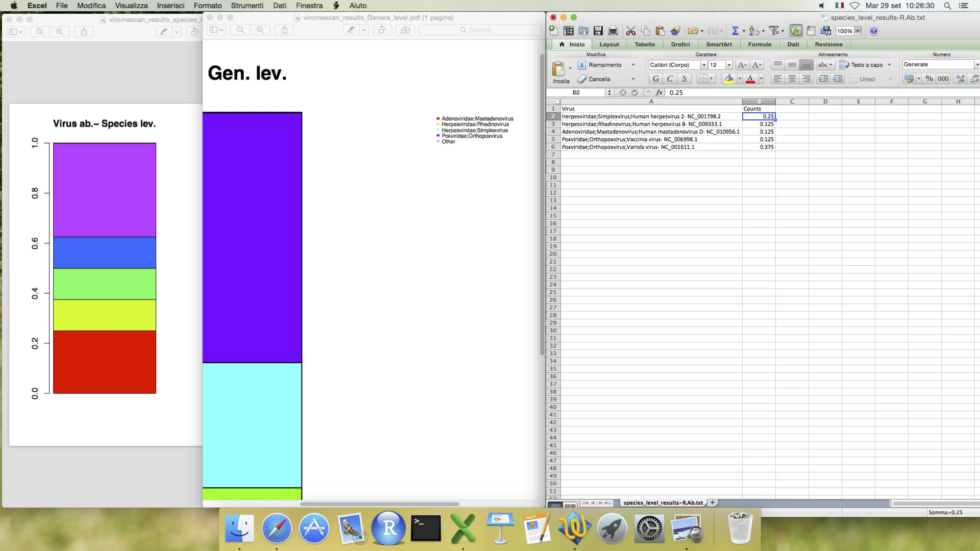The image size is (980, 551).
Task: Switch to the Formule ribbon tab
Action: coord(759,44)
